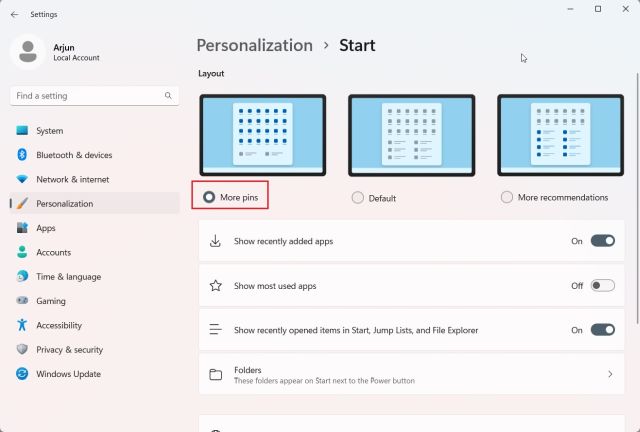Disable Show recently opened items toggle
Image resolution: width=640 pixels, height=432 pixels.
click(x=602, y=330)
